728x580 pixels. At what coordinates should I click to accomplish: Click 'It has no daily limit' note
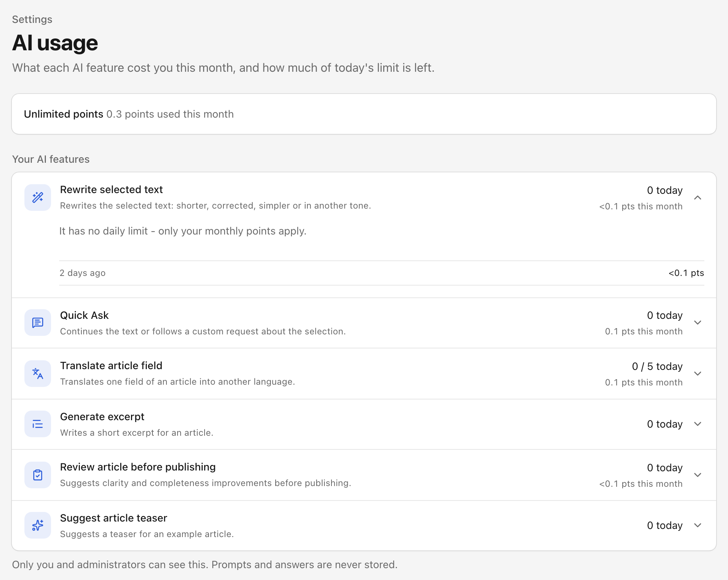tap(183, 231)
